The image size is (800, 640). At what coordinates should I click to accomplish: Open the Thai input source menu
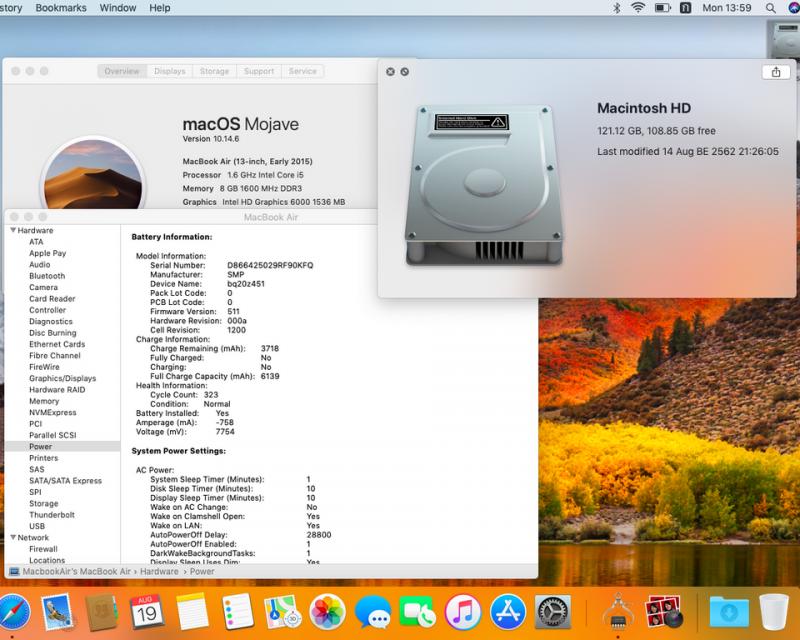(x=685, y=8)
